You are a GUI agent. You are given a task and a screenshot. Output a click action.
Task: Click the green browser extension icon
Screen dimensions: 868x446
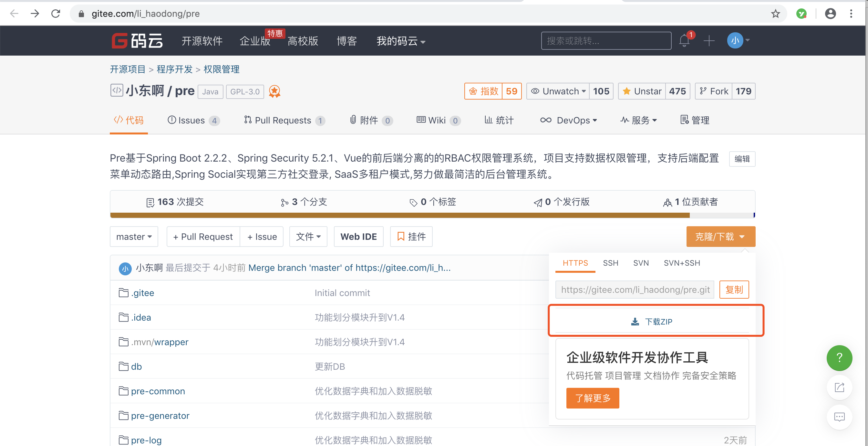(x=801, y=14)
